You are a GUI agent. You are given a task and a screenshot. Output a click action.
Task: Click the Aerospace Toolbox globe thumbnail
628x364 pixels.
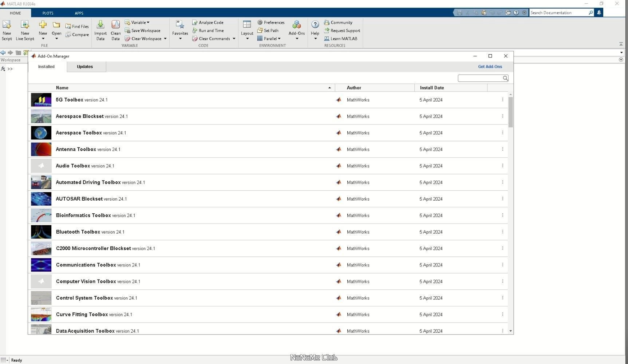[x=41, y=133]
